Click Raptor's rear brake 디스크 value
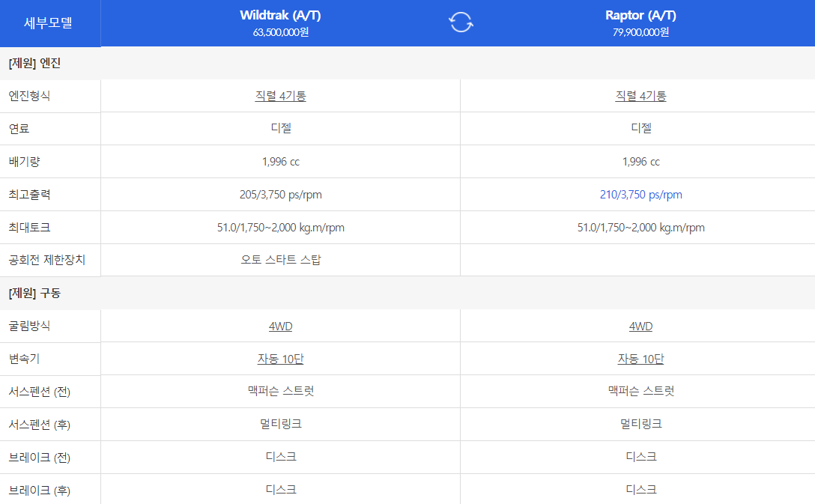The height and width of the screenshot is (504, 815). (x=641, y=490)
